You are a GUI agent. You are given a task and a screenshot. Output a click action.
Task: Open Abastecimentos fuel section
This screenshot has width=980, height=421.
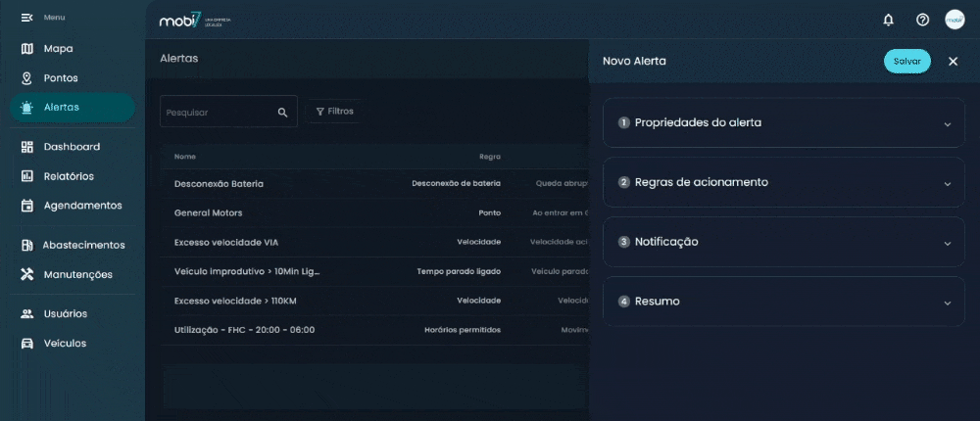pos(82,245)
